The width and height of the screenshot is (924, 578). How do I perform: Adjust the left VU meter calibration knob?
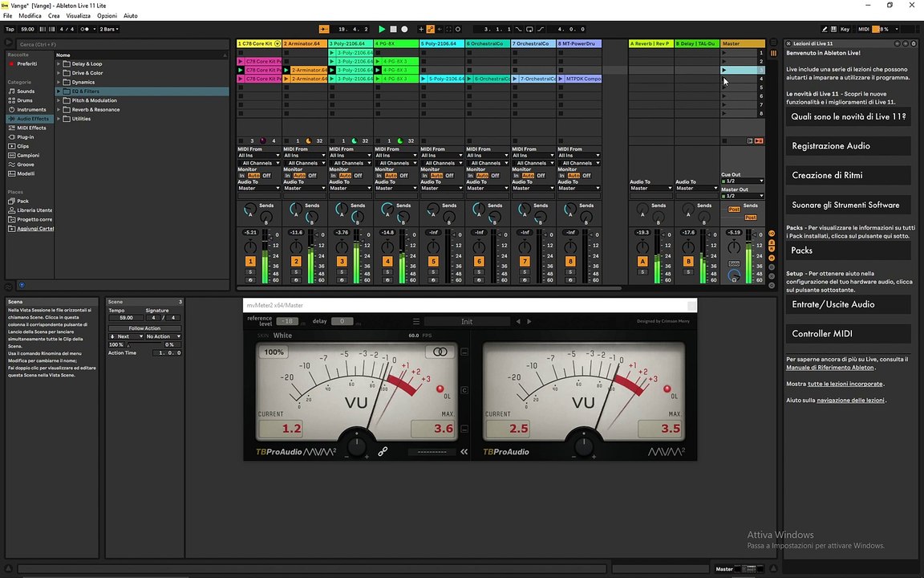(356, 443)
